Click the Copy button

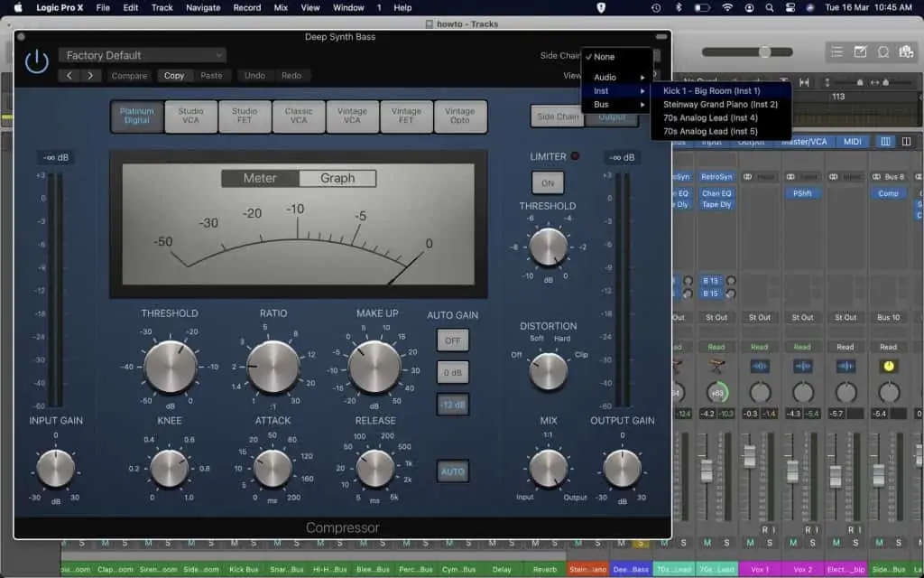[x=174, y=76]
